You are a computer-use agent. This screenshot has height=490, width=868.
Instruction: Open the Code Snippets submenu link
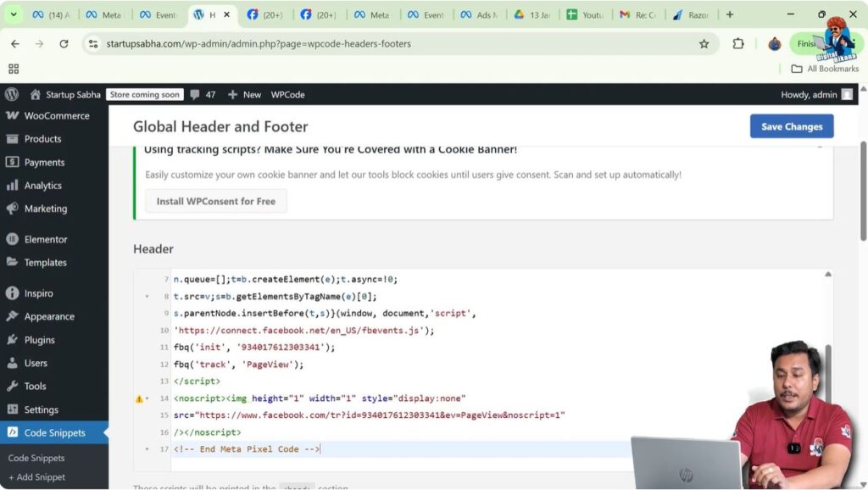(x=36, y=458)
